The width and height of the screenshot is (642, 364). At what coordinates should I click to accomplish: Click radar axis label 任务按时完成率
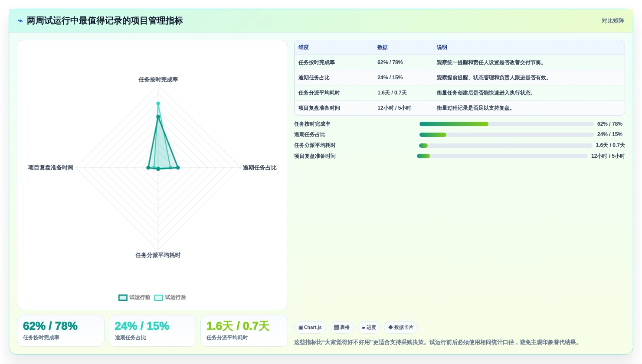click(x=158, y=80)
